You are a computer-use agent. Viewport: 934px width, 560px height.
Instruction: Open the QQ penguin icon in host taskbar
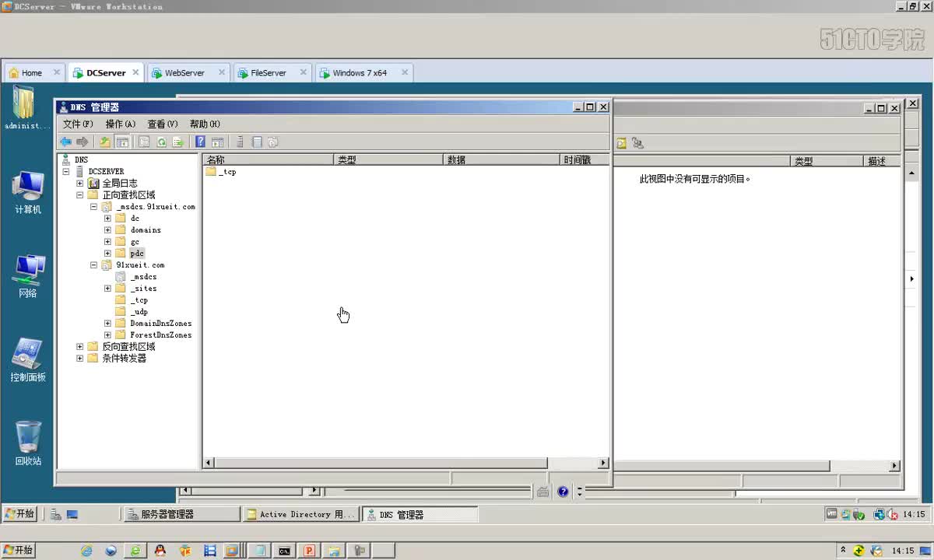[x=160, y=551]
